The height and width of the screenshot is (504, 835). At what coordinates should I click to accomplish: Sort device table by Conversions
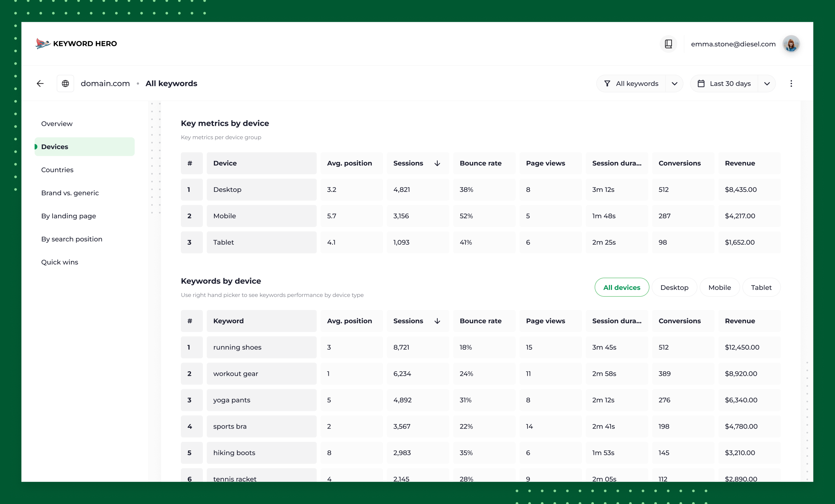683,163
